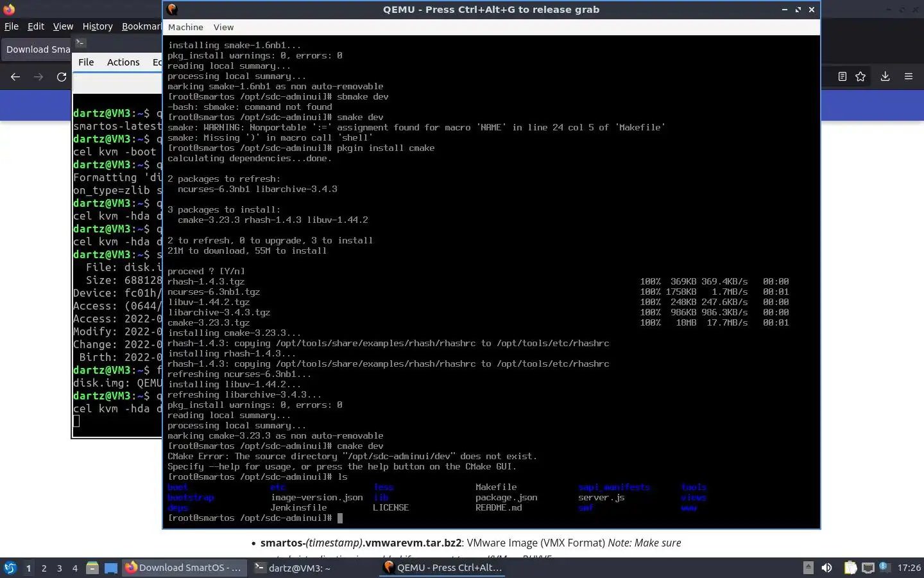Select the Download SmartOS browser tab
This screenshot has width=924, height=578.
37,49
